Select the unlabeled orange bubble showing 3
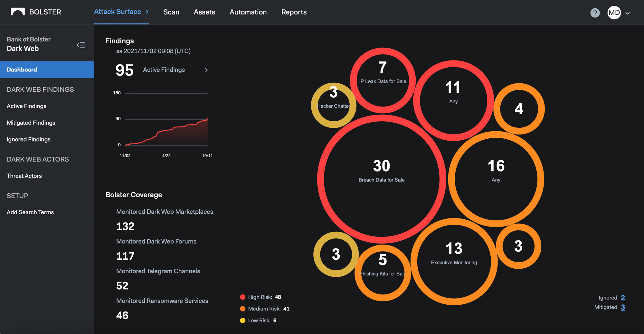The height and width of the screenshot is (334, 644). tap(518, 246)
